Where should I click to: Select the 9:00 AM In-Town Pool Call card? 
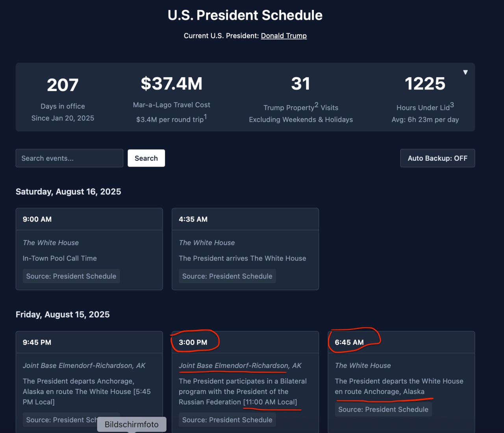point(89,249)
